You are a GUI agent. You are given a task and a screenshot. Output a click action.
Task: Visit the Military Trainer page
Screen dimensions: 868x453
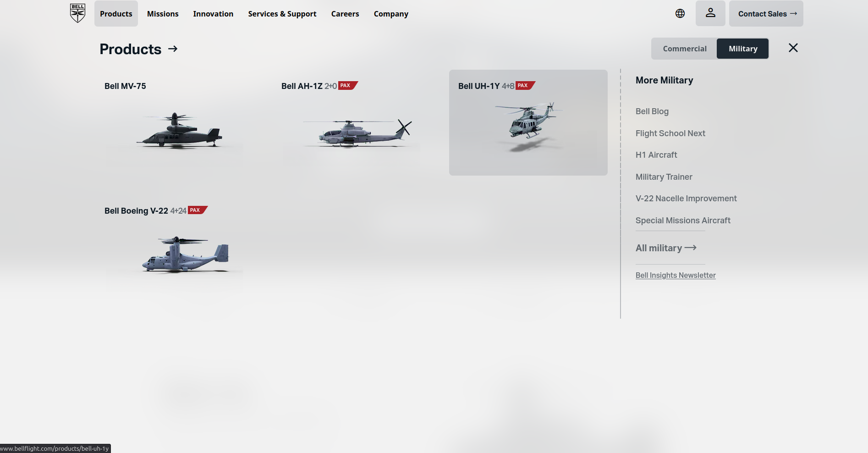tap(664, 177)
